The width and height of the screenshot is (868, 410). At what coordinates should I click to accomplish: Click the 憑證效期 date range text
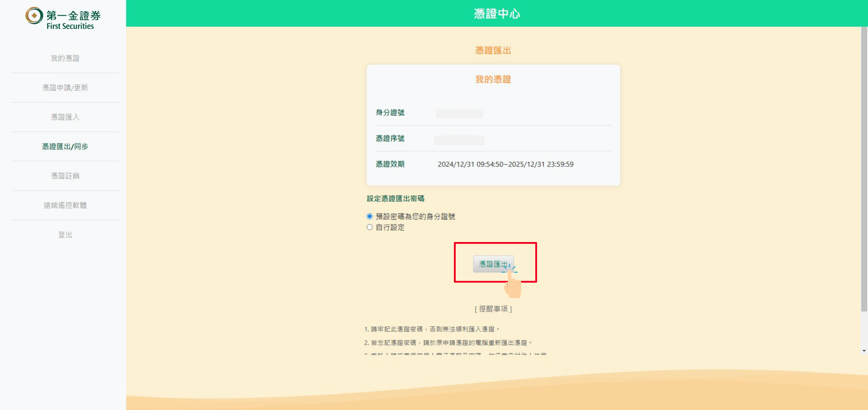coord(505,164)
